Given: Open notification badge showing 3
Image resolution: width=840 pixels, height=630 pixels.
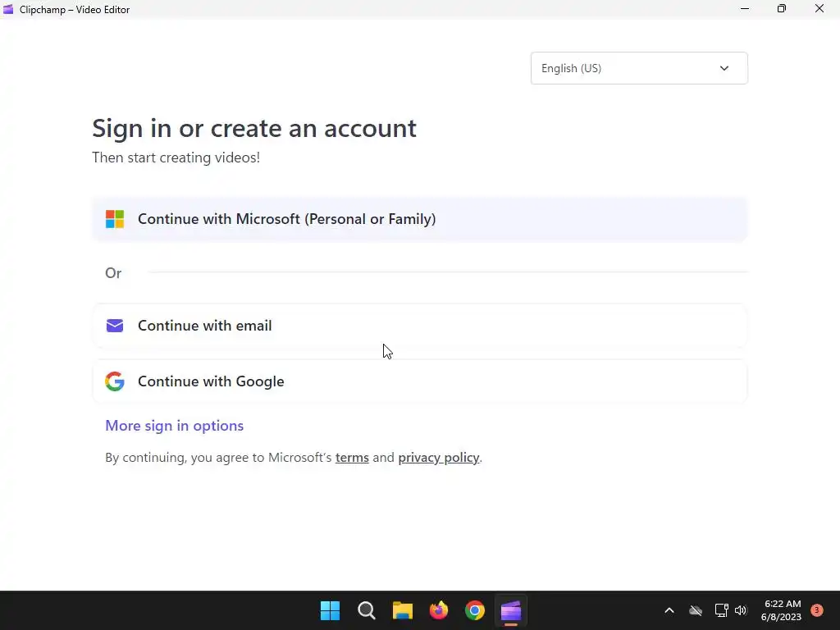Looking at the screenshot, I should click(x=817, y=609).
